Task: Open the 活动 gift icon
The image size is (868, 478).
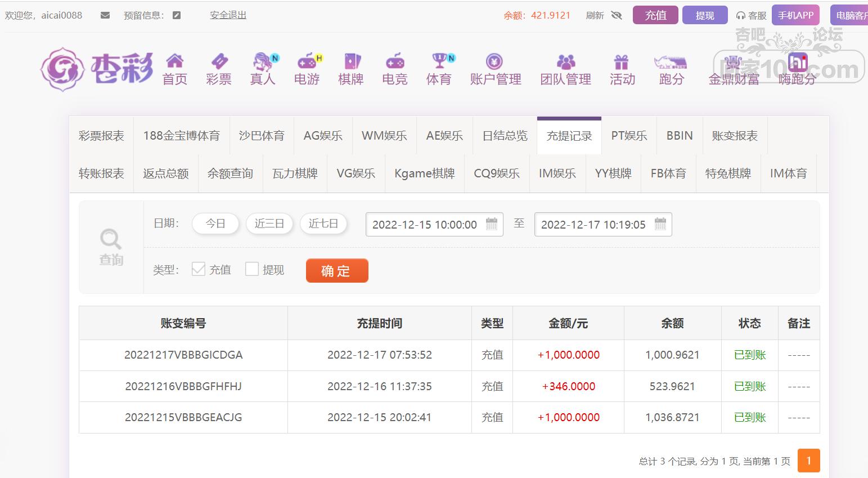Action: (622, 61)
